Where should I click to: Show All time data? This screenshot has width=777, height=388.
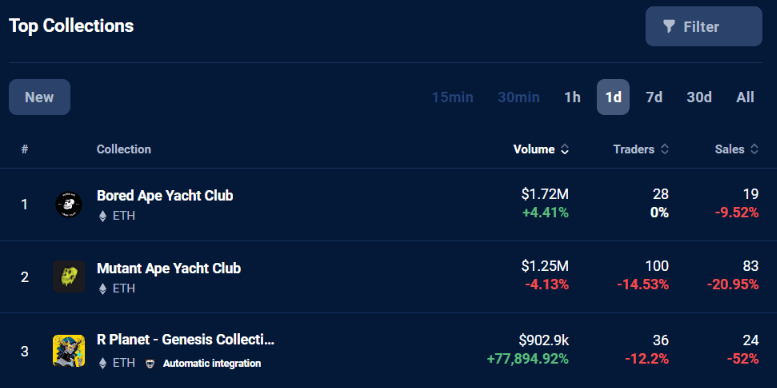click(x=745, y=97)
